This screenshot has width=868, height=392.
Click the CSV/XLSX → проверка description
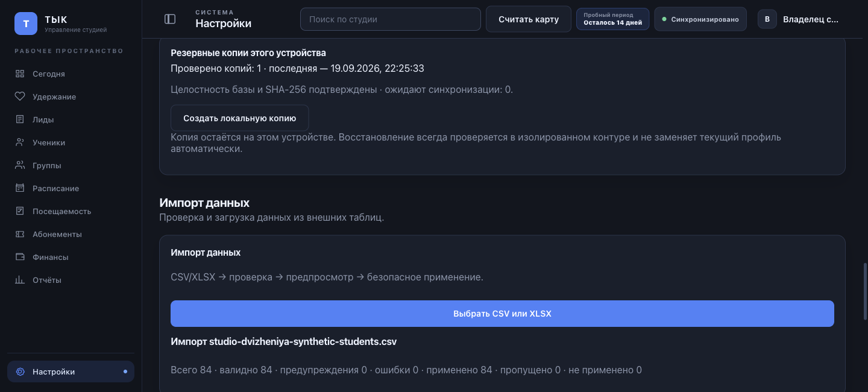click(327, 277)
